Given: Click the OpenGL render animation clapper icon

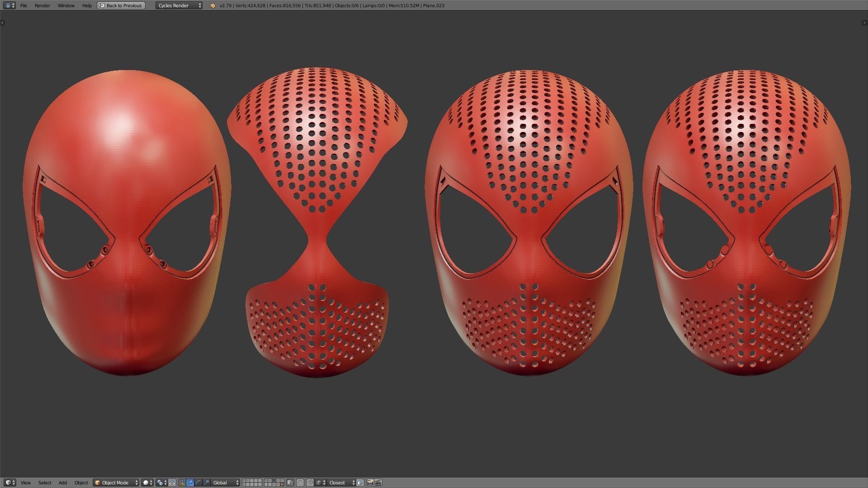Looking at the screenshot, I should click(378, 483).
